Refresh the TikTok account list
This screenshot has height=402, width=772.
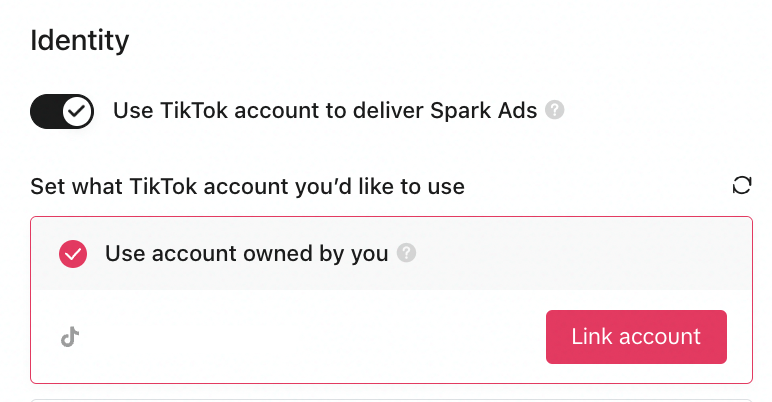pyautogui.click(x=741, y=185)
